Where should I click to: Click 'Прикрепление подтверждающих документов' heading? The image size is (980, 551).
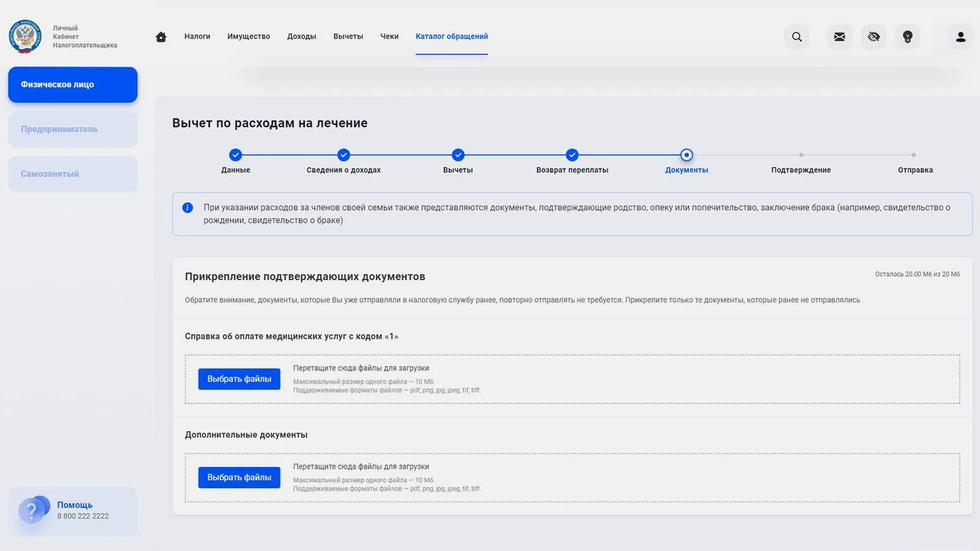(x=305, y=277)
